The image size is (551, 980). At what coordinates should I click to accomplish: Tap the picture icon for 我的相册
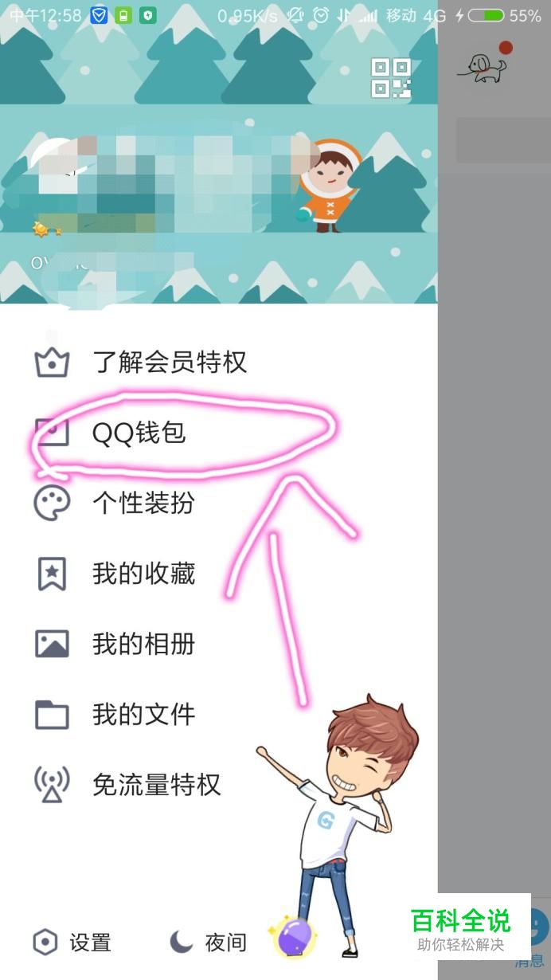coord(52,644)
